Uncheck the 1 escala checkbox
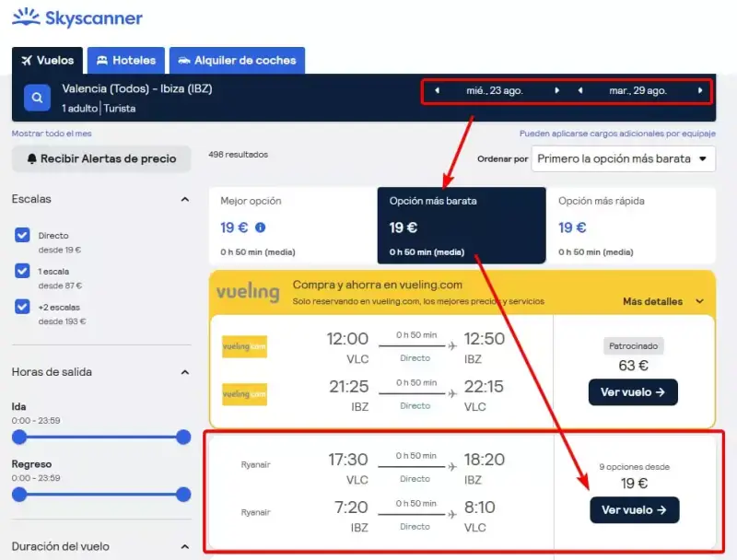The width and height of the screenshot is (737, 560). [x=22, y=271]
